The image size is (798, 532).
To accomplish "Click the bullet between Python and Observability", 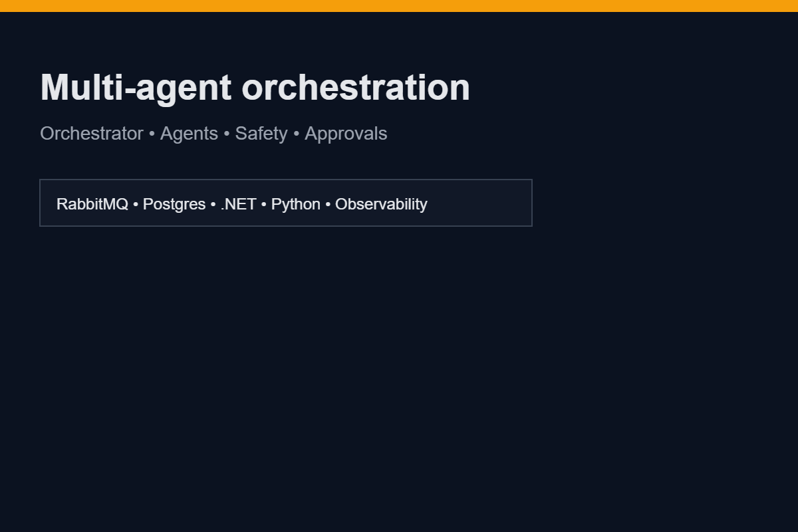I will pos(328,205).
